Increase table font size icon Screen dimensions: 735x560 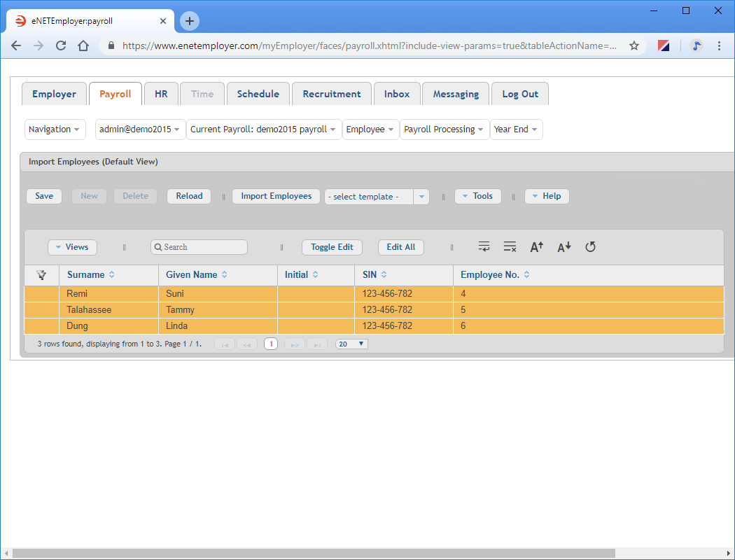coord(537,246)
